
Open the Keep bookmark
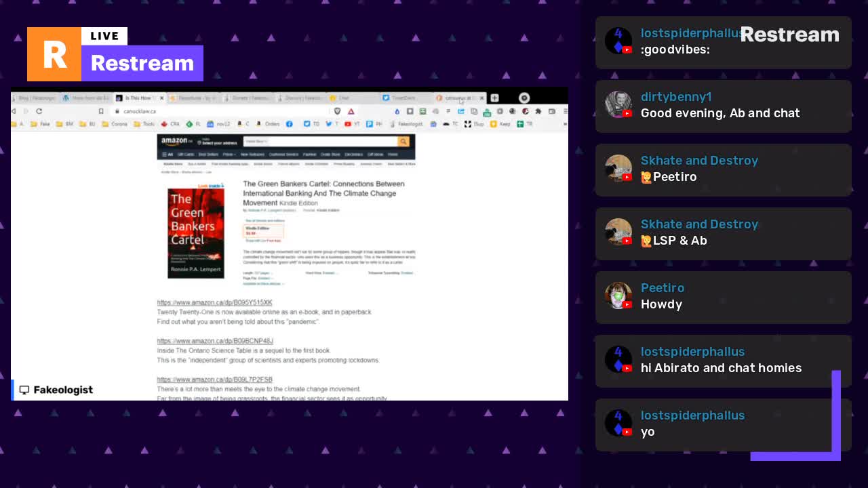coord(500,124)
